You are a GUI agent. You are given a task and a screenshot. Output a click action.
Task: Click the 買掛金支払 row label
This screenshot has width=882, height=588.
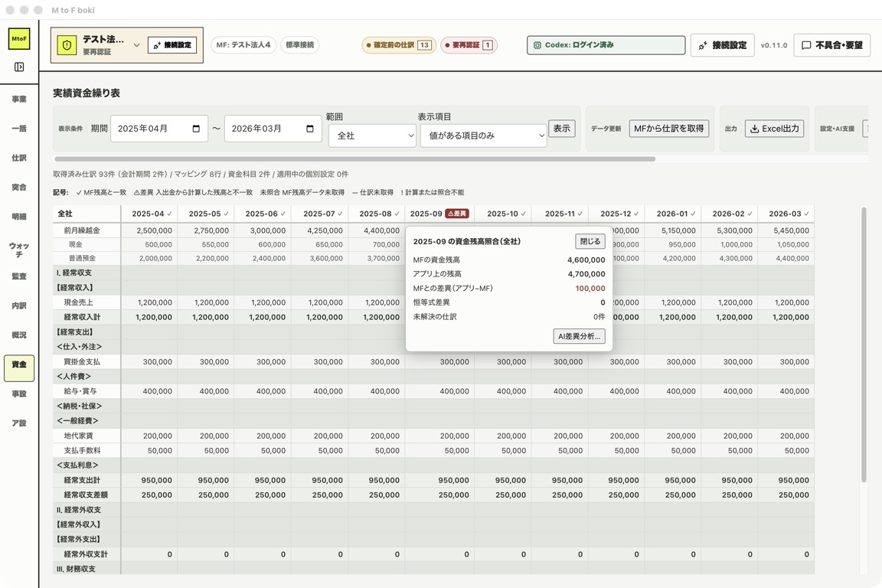pyautogui.click(x=82, y=362)
